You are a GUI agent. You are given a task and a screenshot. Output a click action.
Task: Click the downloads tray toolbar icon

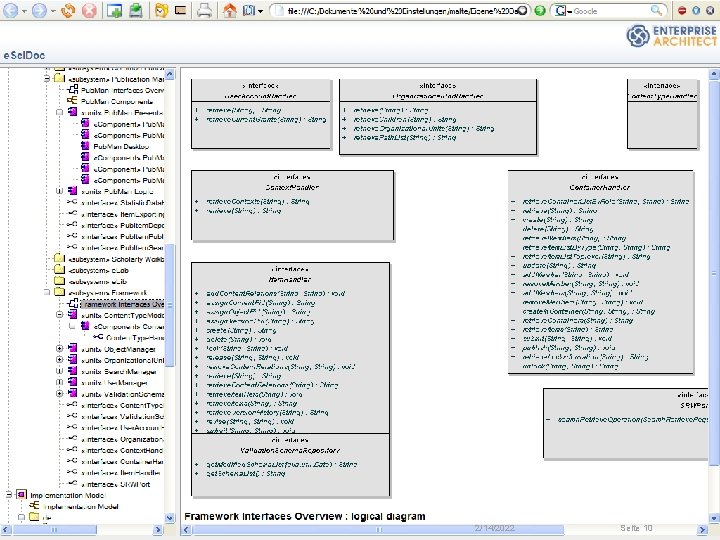(x=135, y=10)
